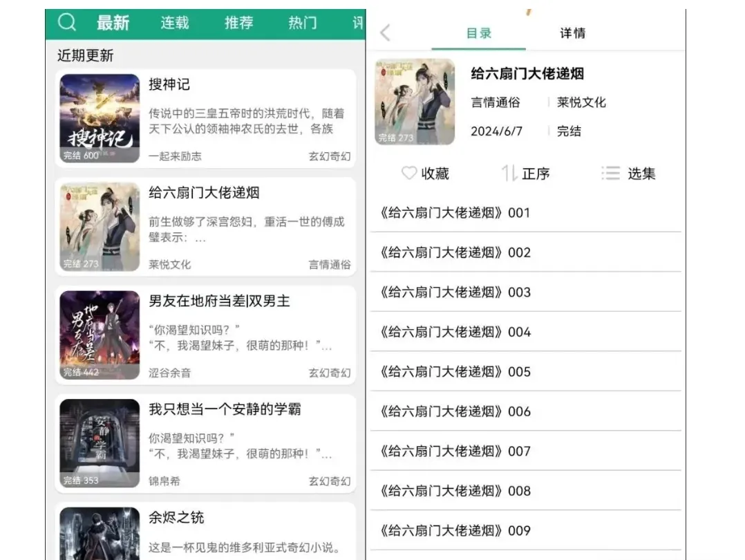This screenshot has width=745, height=560.
Task: Play episode 《给六扇门大佬递烟》009
Action: tap(526, 530)
